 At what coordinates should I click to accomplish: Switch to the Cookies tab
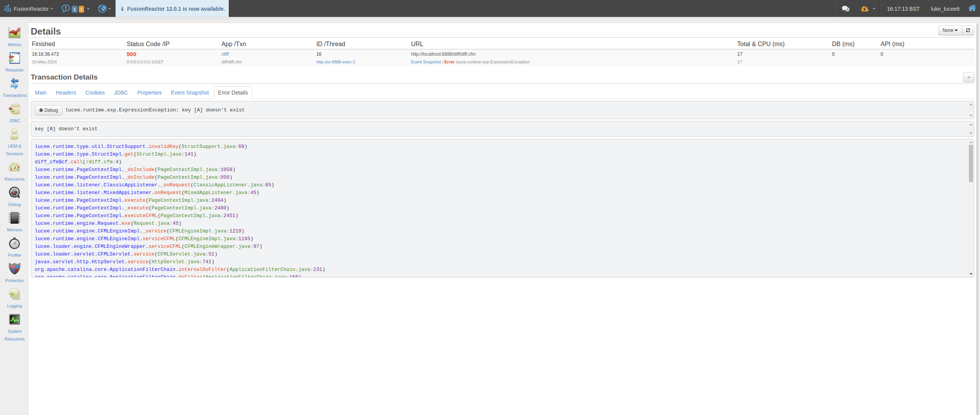coord(95,93)
